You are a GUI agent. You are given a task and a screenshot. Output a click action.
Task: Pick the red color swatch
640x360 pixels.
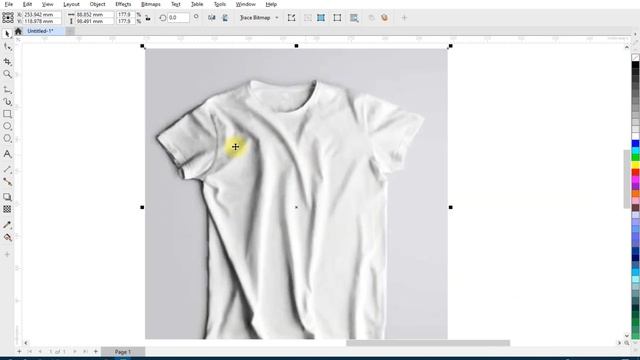click(636, 173)
